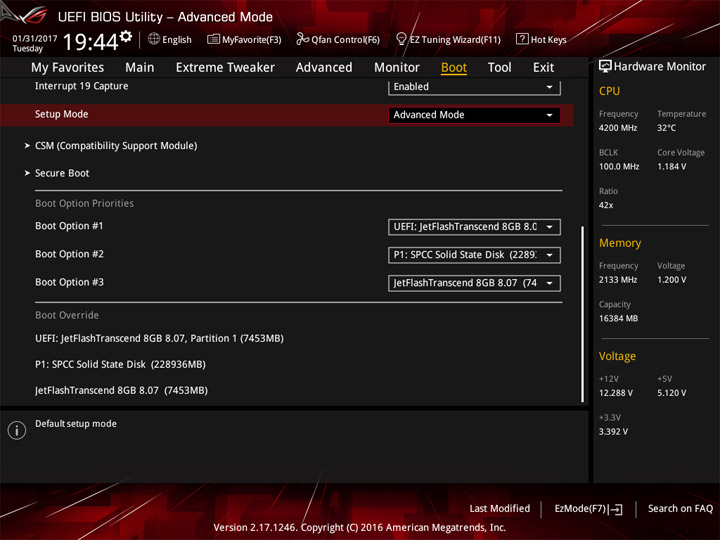The height and width of the screenshot is (540, 720).
Task: Open the Boot Option #3 dropdown
Action: (x=474, y=283)
